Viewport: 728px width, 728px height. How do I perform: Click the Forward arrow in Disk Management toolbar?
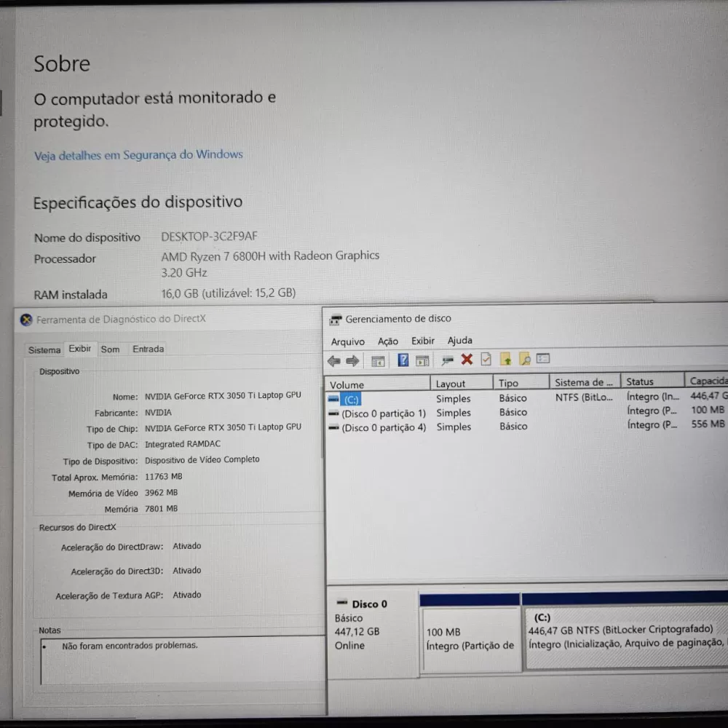point(352,361)
